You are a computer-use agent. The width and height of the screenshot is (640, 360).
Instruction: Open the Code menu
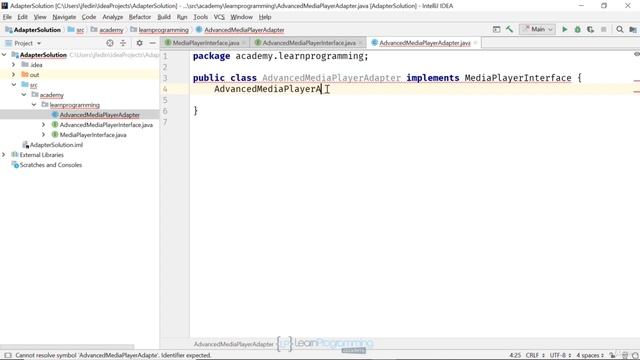89,17
